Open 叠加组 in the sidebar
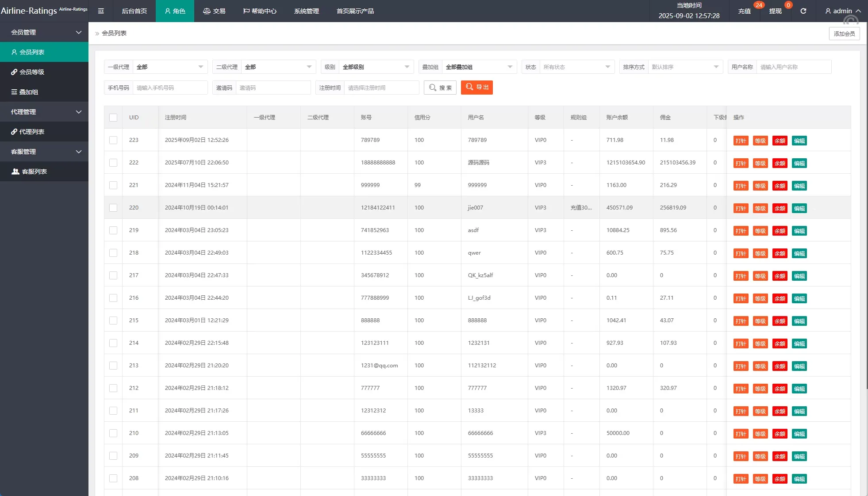Image resolution: width=868 pixels, height=496 pixels. pyautogui.click(x=29, y=92)
